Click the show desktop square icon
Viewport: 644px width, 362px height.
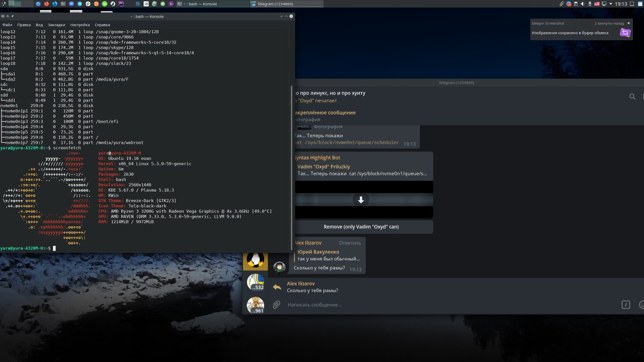click(632, 4)
